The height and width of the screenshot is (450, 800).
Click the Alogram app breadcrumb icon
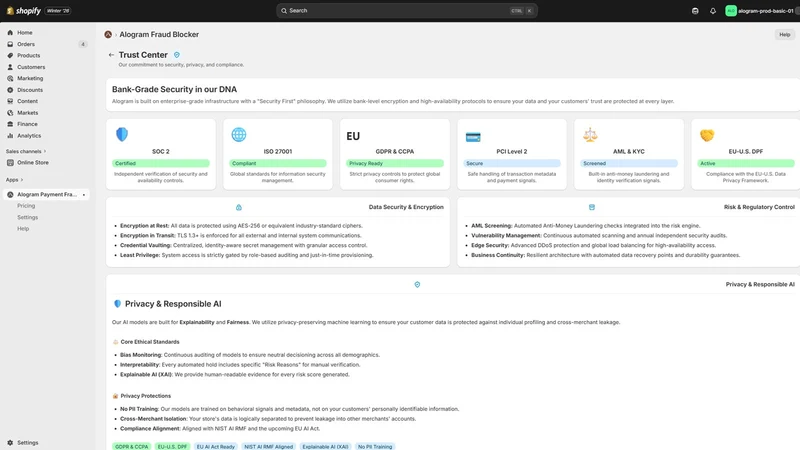108,35
